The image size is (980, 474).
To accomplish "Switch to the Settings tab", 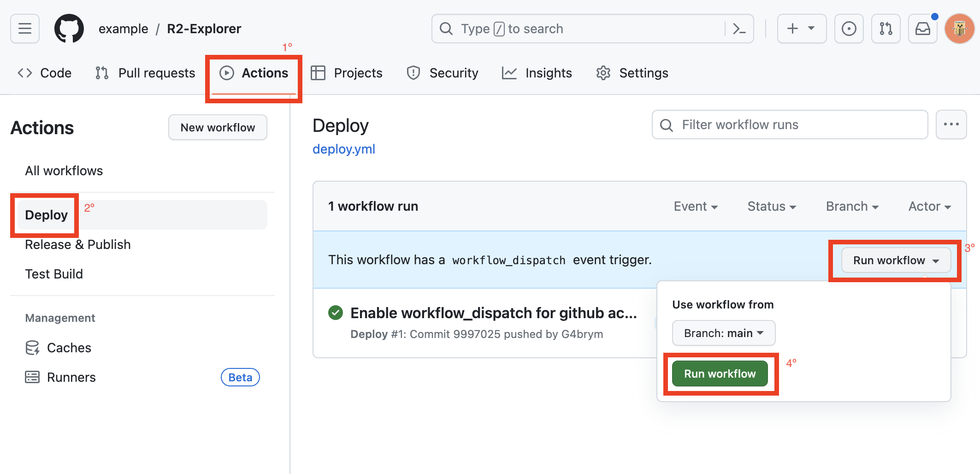I will pyautogui.click(x=632, y=73).
